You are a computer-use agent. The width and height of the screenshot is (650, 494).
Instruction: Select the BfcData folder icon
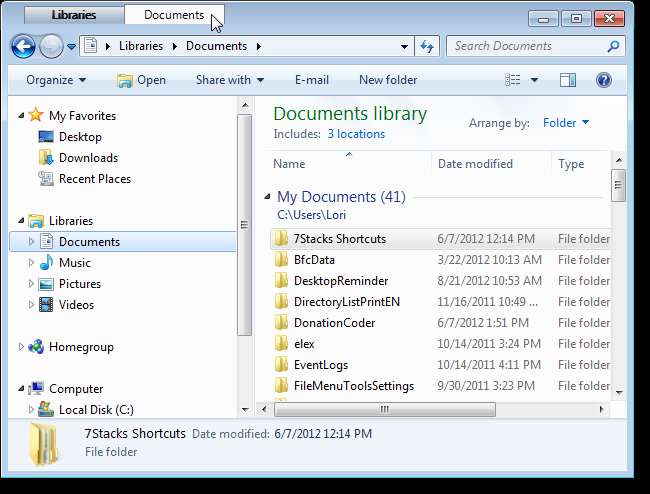(281, 260)
